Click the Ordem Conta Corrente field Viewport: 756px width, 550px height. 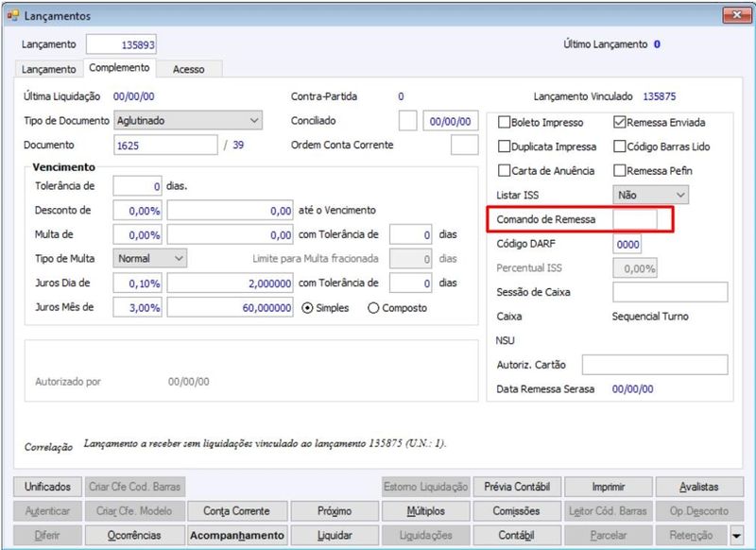click(465, 146)
